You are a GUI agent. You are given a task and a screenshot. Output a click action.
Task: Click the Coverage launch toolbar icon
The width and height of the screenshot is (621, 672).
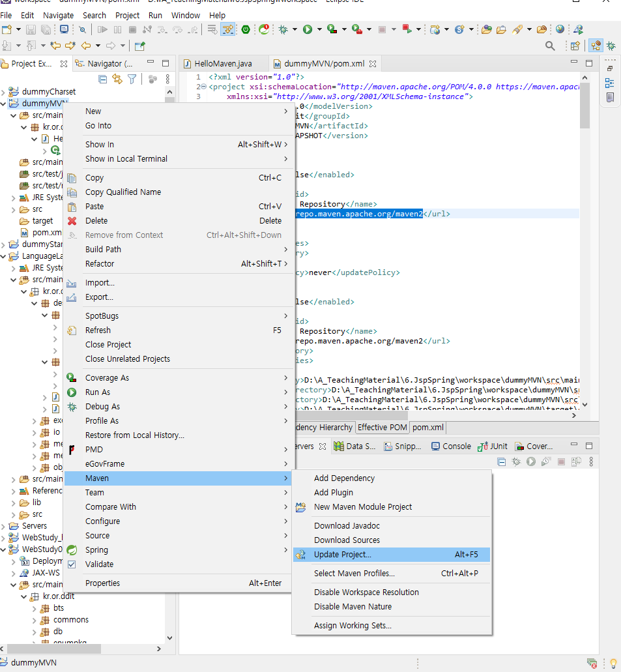pos(332,29)
